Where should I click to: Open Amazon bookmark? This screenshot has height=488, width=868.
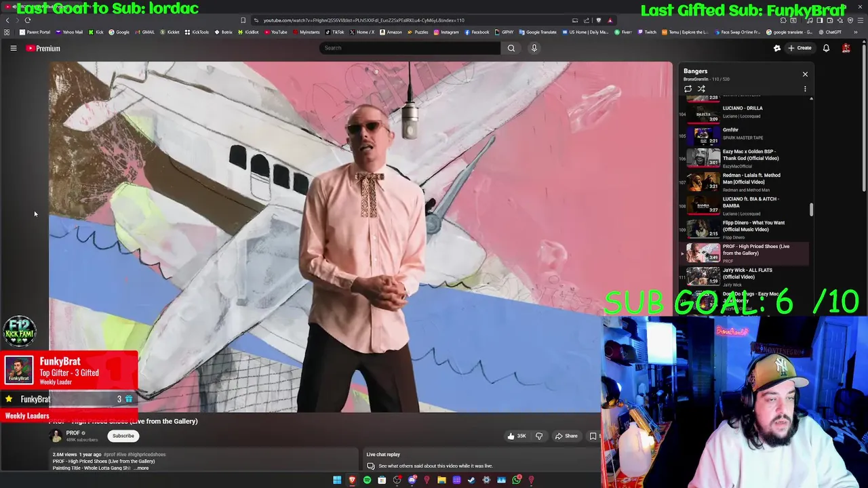pos(391,32)
